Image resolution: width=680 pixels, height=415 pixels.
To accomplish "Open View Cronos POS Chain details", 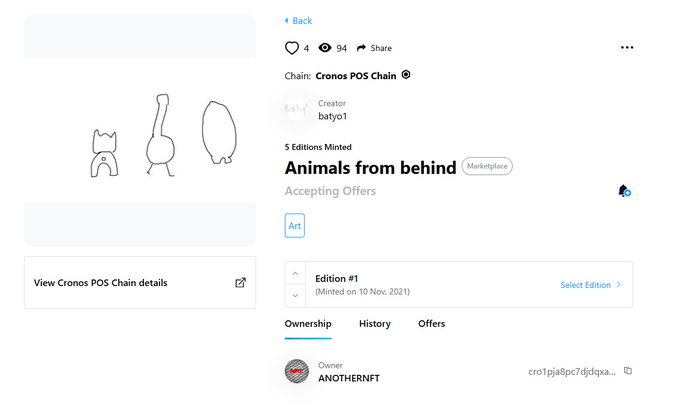I will (x=140, y=283).
